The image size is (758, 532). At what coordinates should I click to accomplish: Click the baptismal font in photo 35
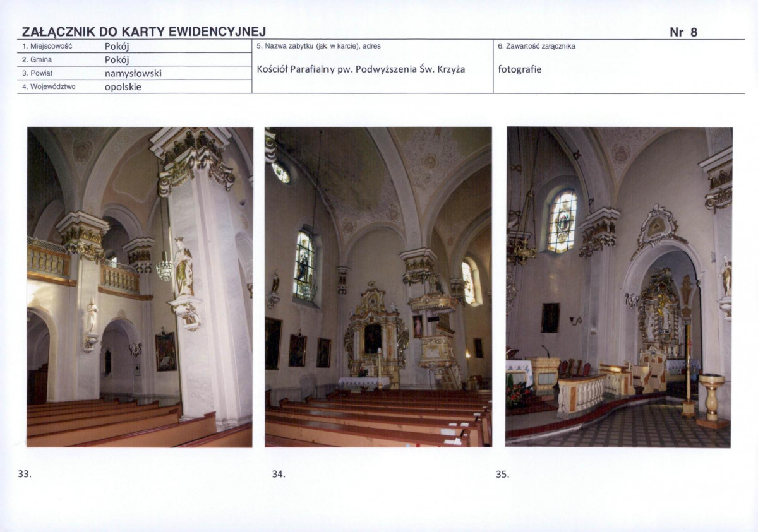click(712, 399)
